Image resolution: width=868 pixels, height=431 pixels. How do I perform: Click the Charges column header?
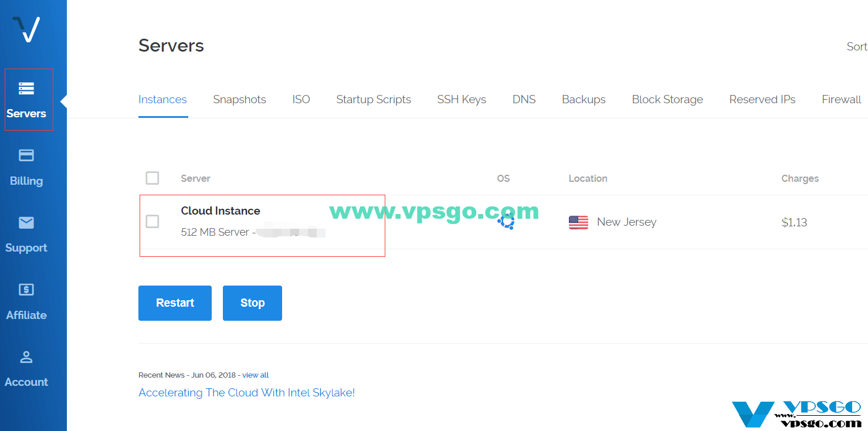tap(800, 178)
